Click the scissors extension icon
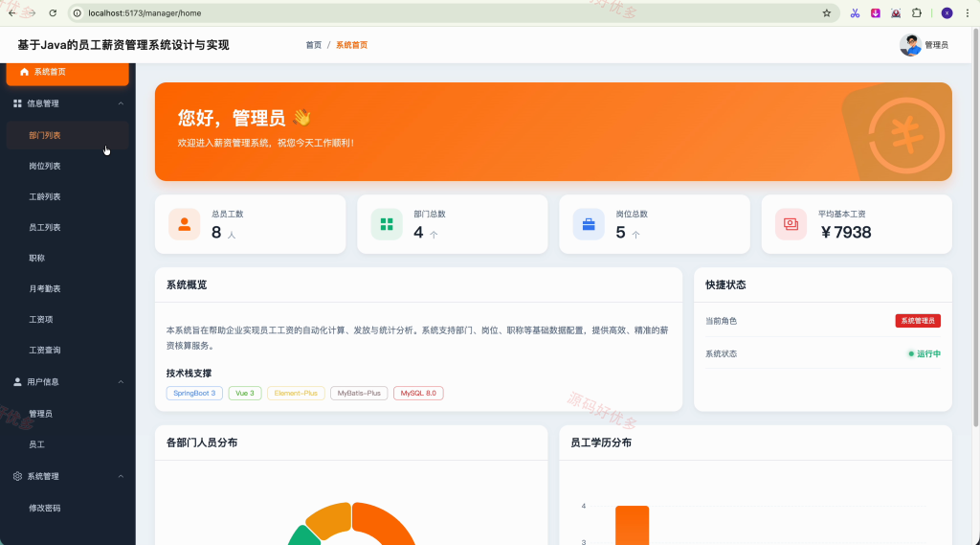Screen dimensions: 980x545 [x=855, y=12]
